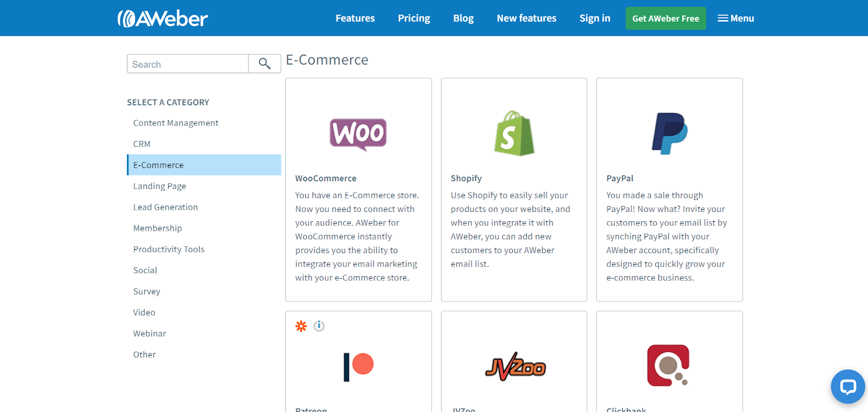Click the WooCommerce card title
The width and height of the screenshot is (868, 412).
[325, 178]
